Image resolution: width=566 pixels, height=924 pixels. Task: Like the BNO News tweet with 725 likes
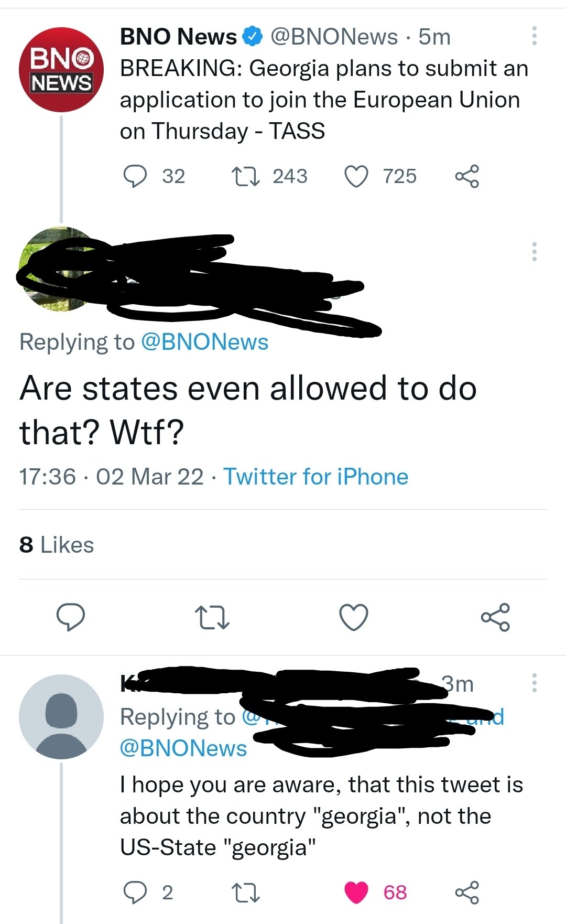point(356,176)
